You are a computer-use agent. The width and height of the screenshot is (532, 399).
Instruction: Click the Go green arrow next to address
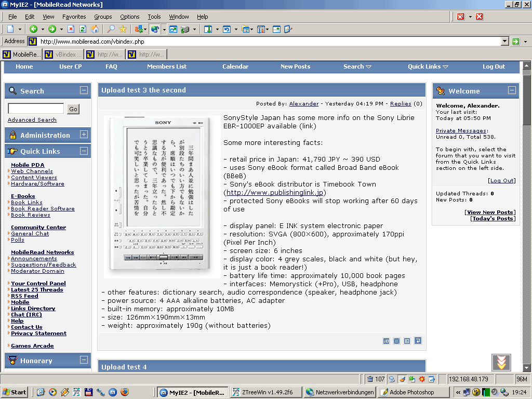pyautogui.click(x=516, y=42)
